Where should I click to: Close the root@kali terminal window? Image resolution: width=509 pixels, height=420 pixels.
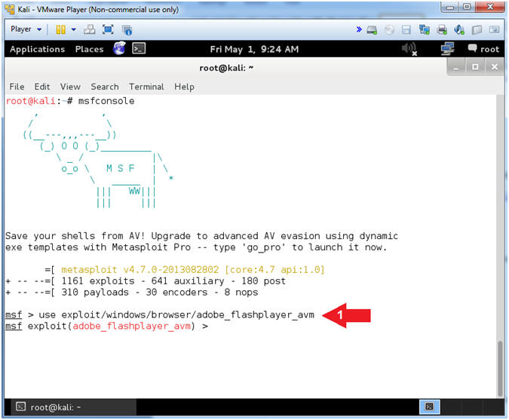(495, 67)
